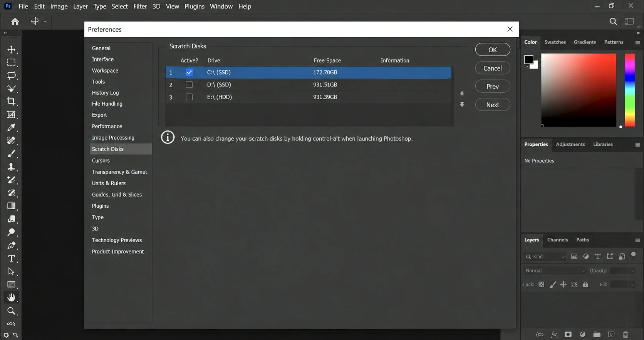Image resolution: width=644 pixels, height=340 pixels.
Task: Select the Move tool
Action: [x=11, y=50]
